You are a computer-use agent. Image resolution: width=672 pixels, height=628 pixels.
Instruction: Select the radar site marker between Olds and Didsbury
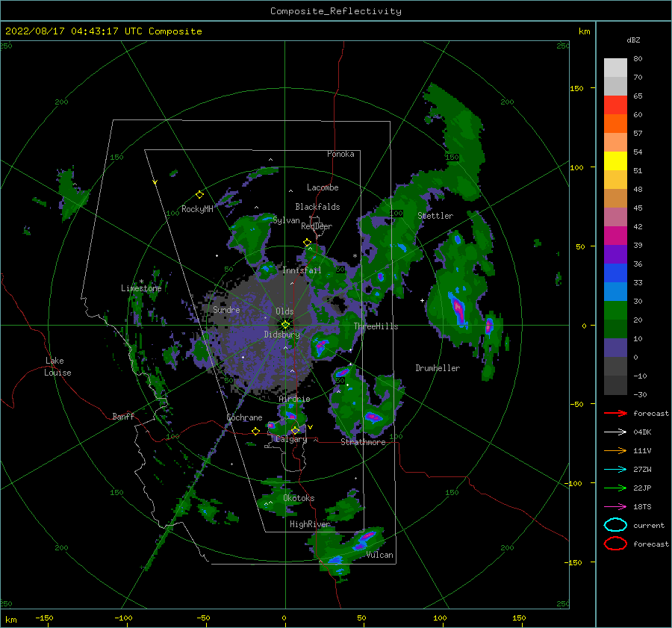click(285, 325)
